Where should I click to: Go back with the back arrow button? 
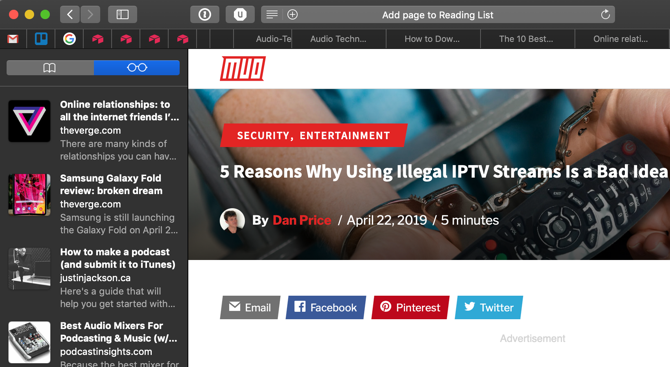(70, 15)
